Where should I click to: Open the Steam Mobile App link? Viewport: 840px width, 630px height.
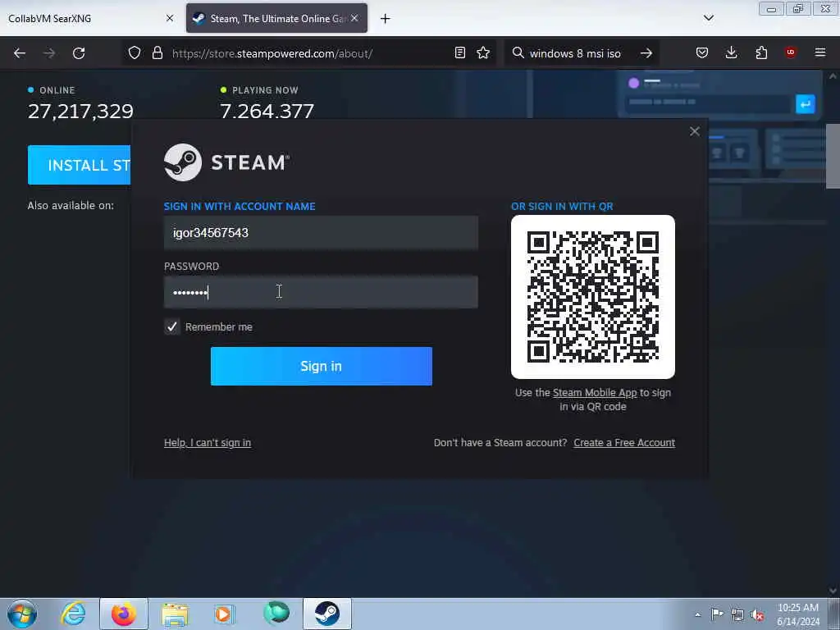pyautogui.click(x=595, y=393)
